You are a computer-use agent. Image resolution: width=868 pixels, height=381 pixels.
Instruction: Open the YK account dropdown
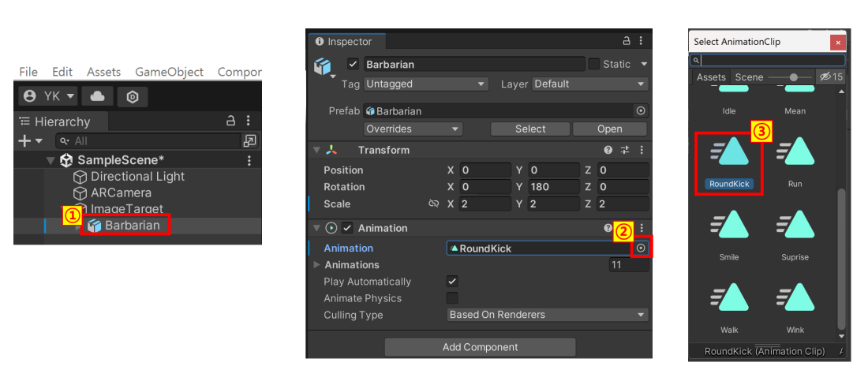click(x=48, y=96)
